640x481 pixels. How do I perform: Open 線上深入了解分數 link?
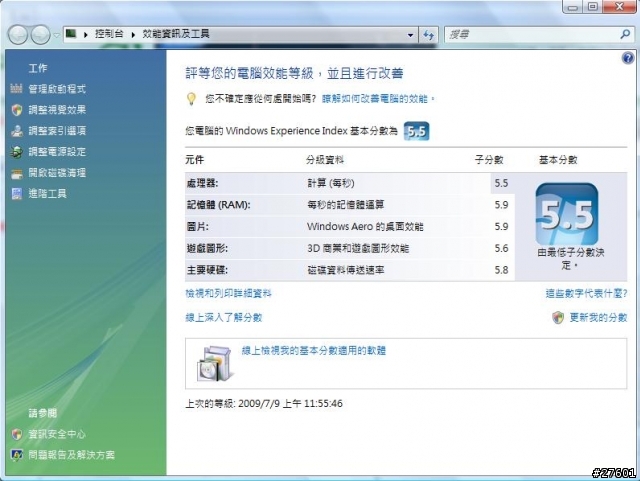224,317
